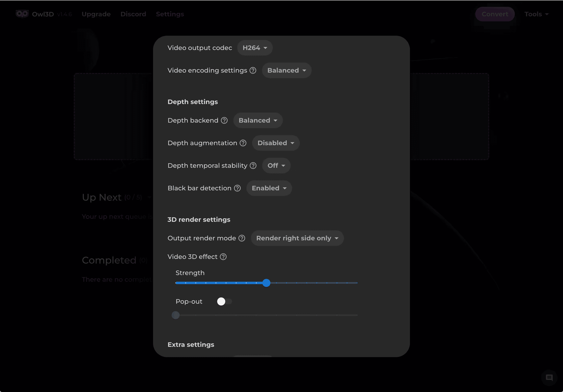Click help icon beside Black bar detection
The height and width of the screenshot is (392, 563).
point(237,188)
